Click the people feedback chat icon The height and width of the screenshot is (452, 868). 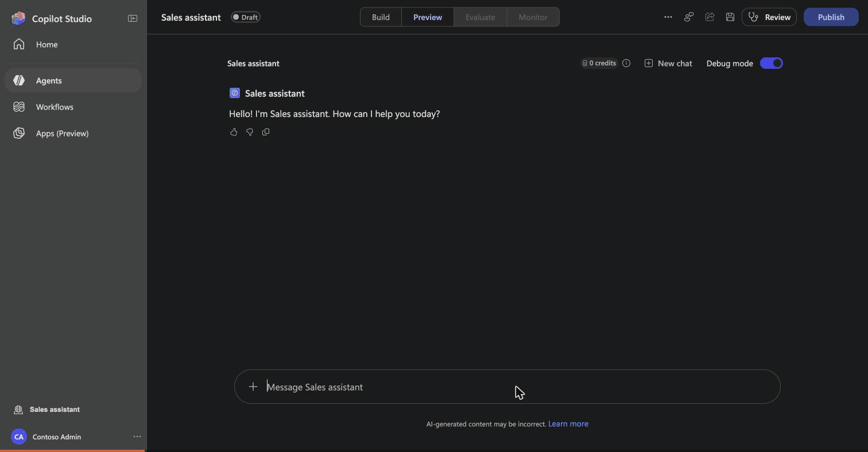pos(689,17)
